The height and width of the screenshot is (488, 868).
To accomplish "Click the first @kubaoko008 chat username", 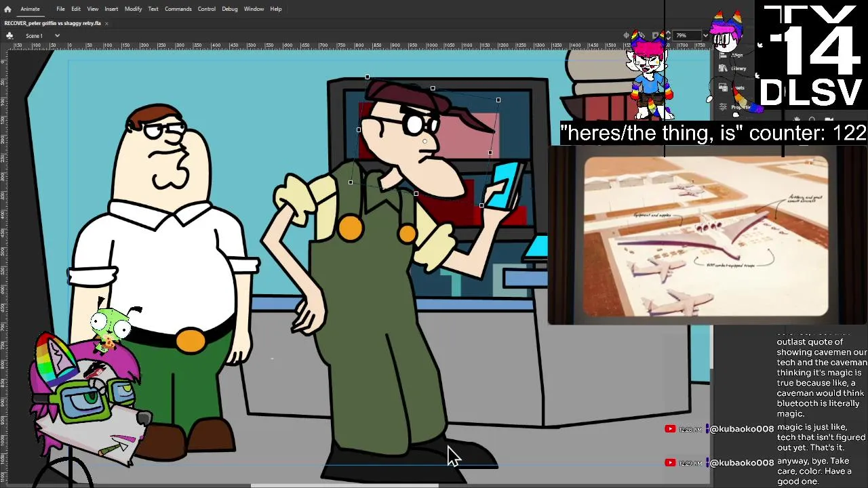I will [742, 429].
